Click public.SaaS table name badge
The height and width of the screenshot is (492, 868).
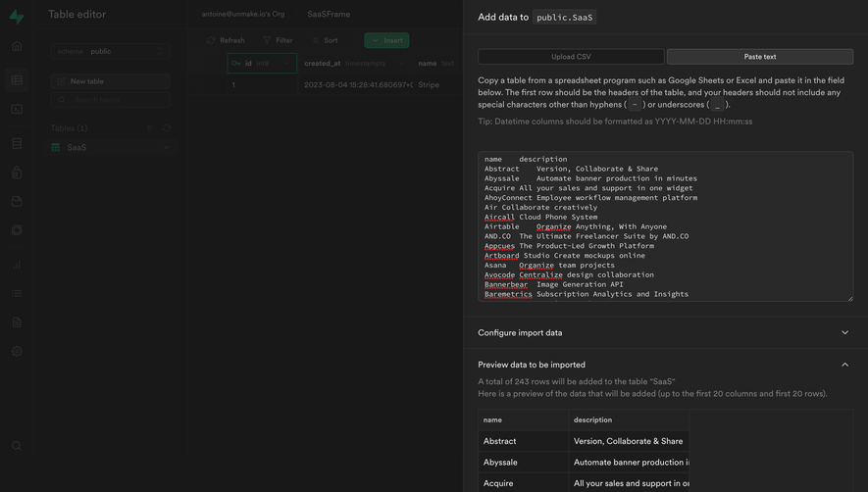point(564,18)
